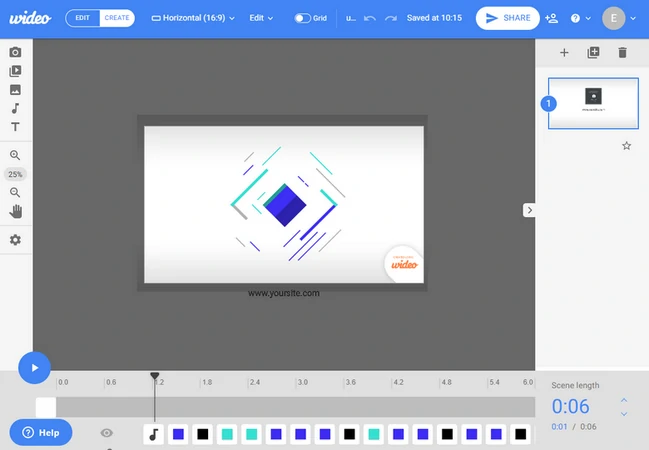649x450 pixels.
Task: Open the Edit menu
Action: coord(261,18)
